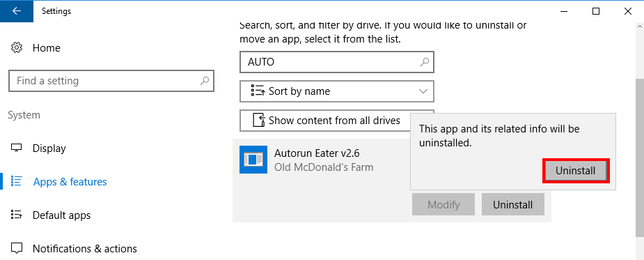Click the magnifier icon in Find a setting
This screenshot has height=260, width=644.
click(x=205, y=81)
